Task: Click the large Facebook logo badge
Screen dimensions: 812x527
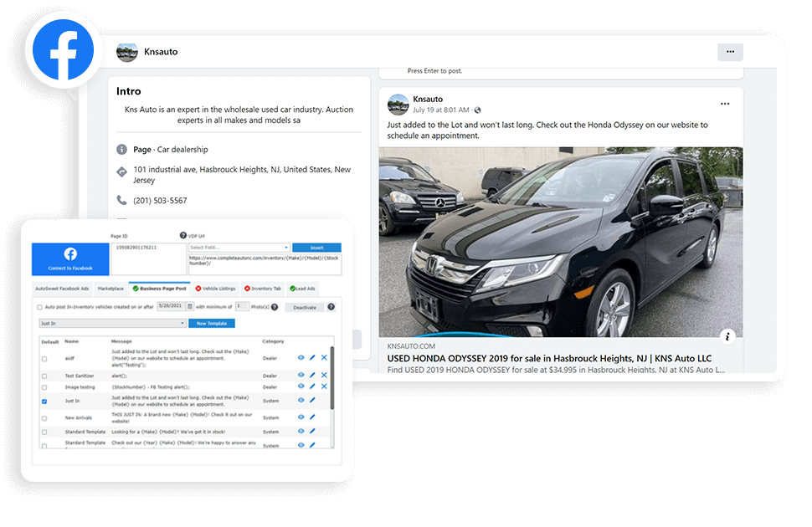Action: 63,50
